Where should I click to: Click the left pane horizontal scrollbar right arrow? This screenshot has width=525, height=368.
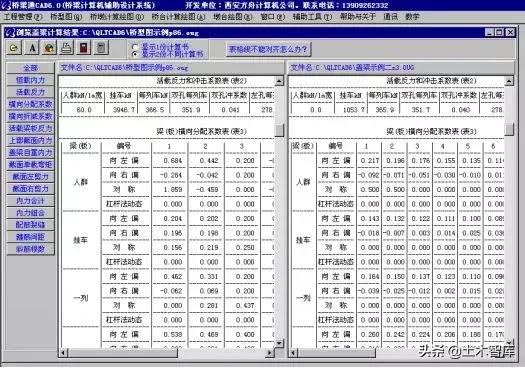[270, 353]
